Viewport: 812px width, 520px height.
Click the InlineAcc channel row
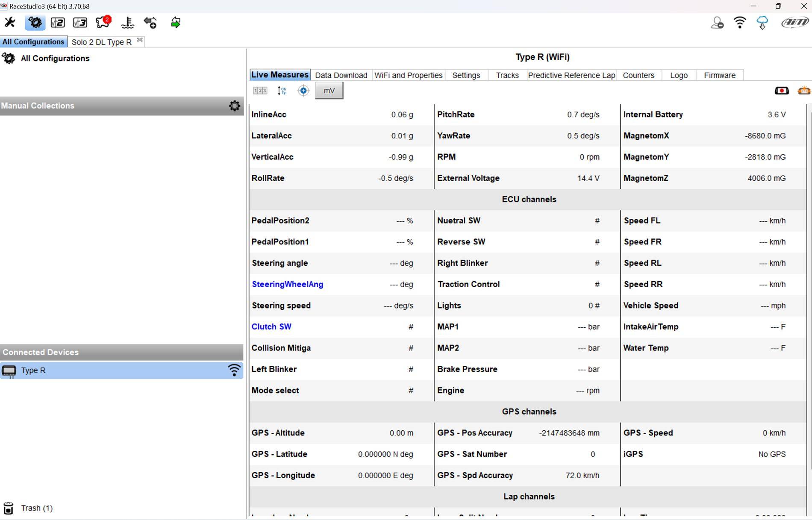tap(341, 115)
